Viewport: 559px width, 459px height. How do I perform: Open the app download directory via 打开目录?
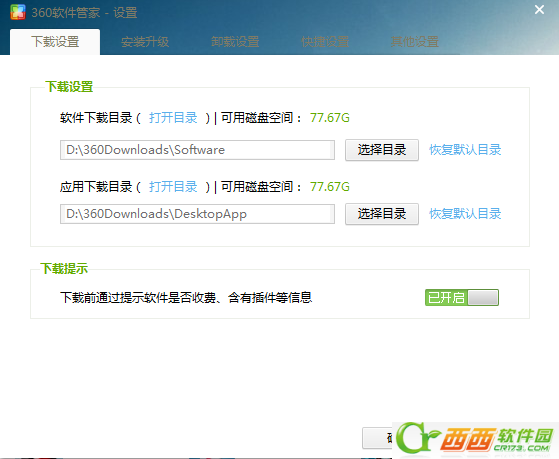click(173, 187)
